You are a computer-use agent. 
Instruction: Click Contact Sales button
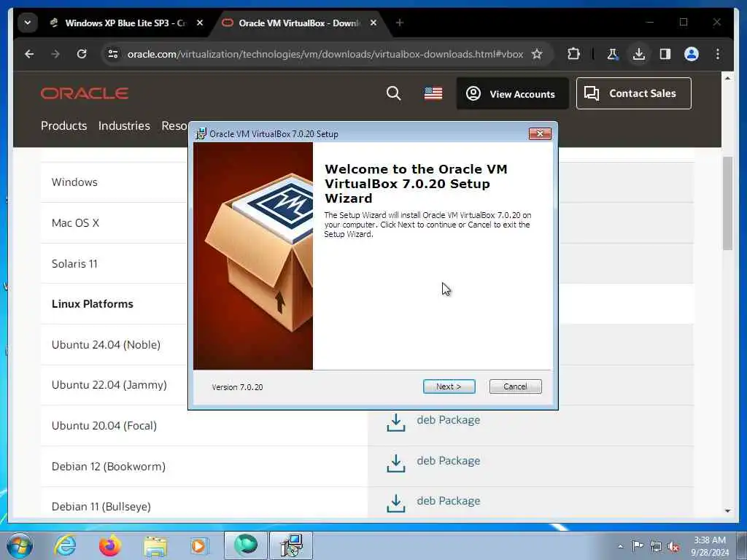(x=634, y=93)
